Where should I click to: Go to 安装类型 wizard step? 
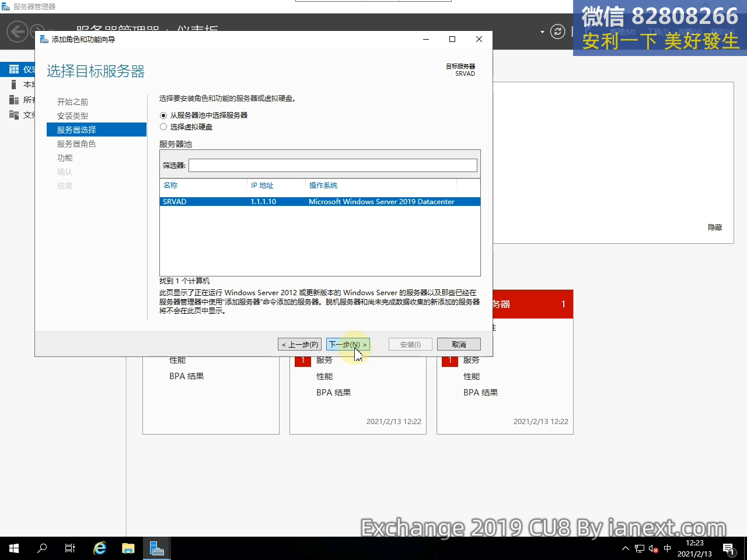72,116
